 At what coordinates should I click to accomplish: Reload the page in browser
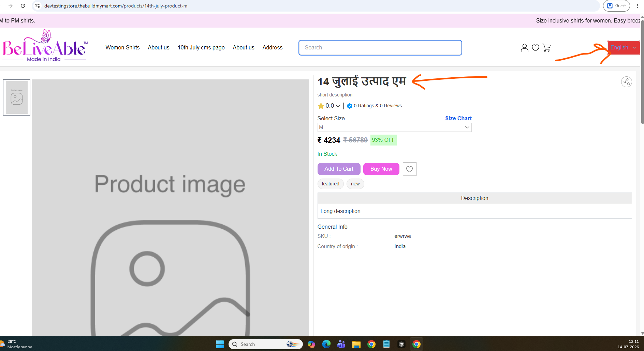[x=23, y=6]
